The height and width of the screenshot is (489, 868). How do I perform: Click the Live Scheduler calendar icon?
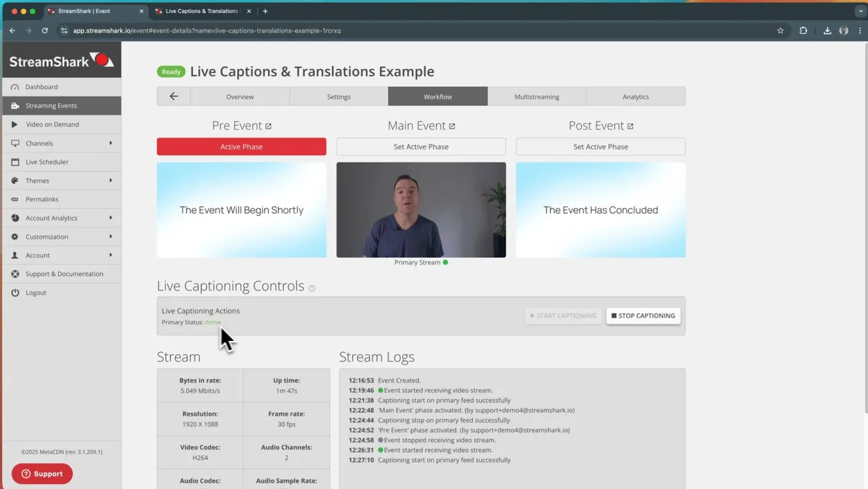coord(15,162)
